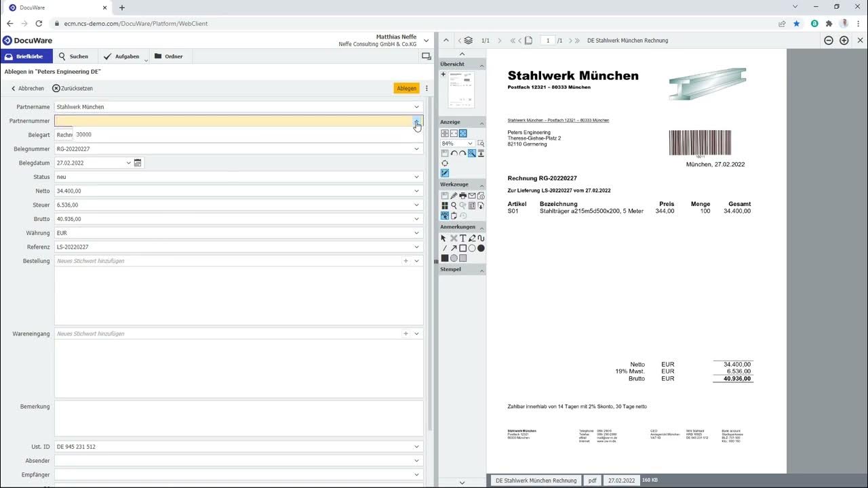Open the Partnername dropdown

click(416, 106)
